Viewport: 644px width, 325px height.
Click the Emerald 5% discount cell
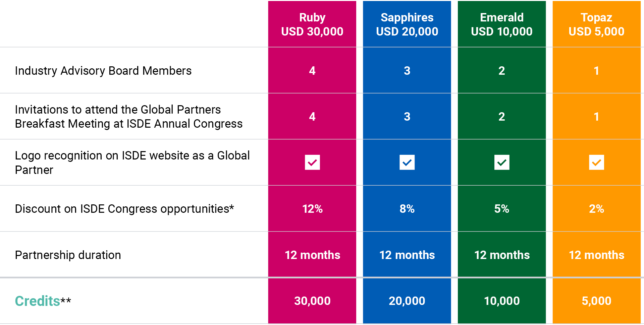(x=502, y=209)
